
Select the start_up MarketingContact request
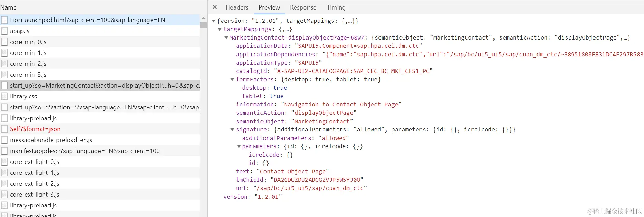100,86
